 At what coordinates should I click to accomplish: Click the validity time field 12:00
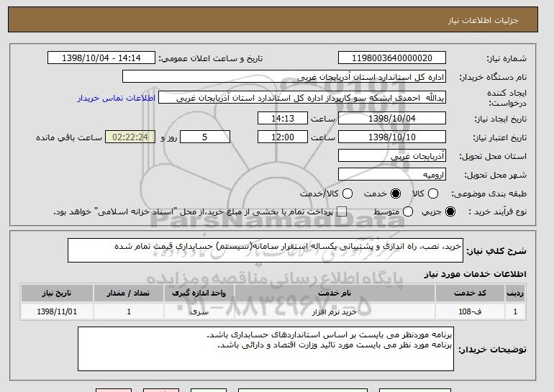(283, 137)
